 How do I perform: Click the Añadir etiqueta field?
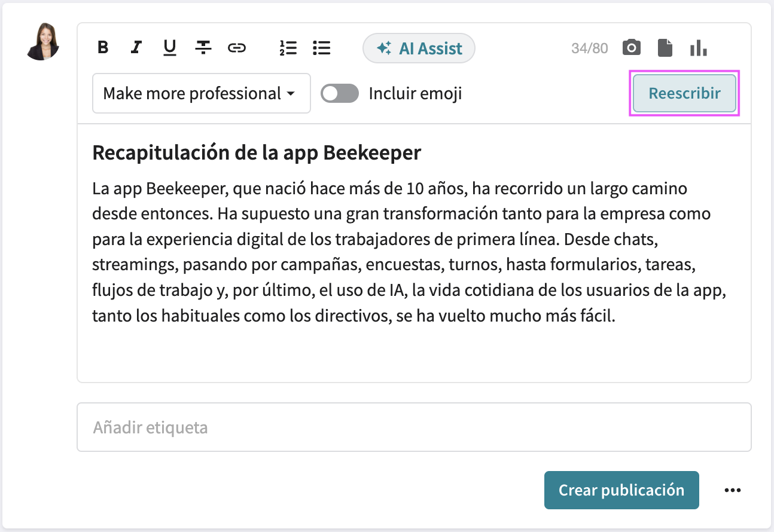tap(414, 427)
